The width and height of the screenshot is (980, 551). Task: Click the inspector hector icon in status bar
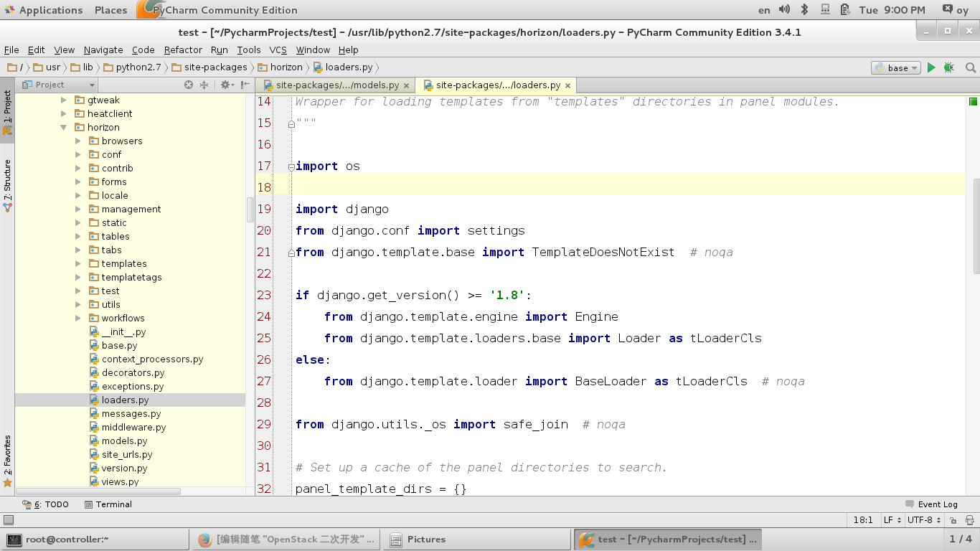[969, 520]
